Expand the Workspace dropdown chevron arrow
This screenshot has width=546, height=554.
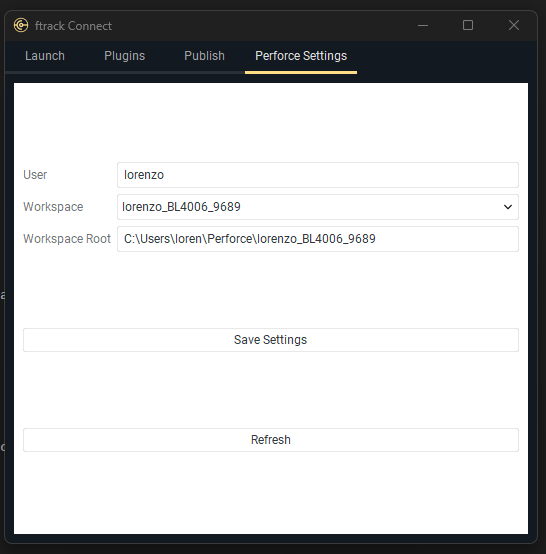(507, 207)
